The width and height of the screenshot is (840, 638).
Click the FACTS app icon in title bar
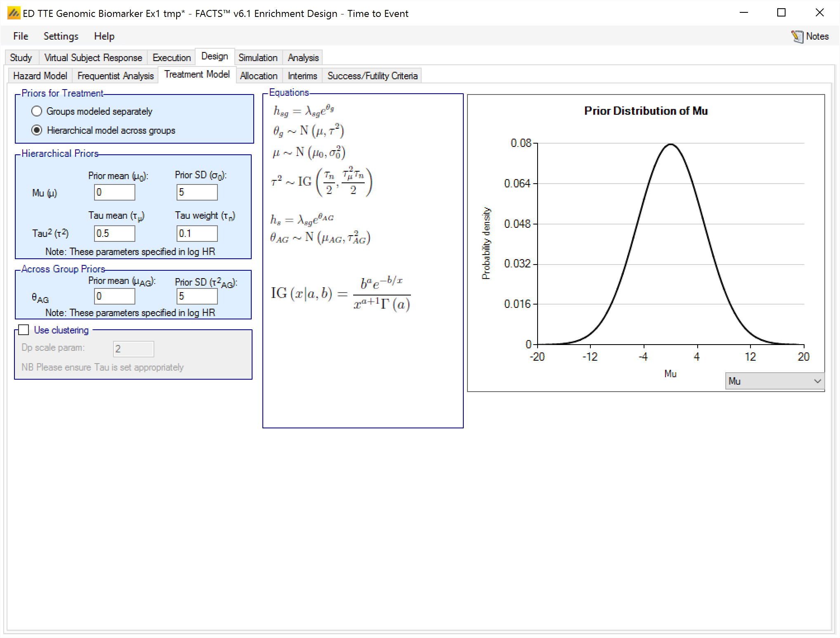tap(14, 13)
